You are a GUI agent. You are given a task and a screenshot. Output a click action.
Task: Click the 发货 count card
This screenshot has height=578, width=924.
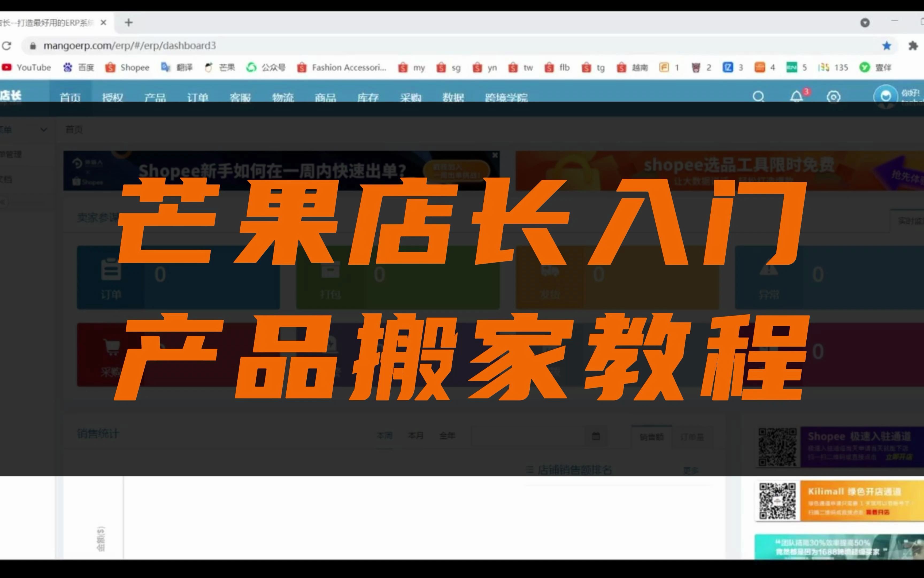[617, 277]
